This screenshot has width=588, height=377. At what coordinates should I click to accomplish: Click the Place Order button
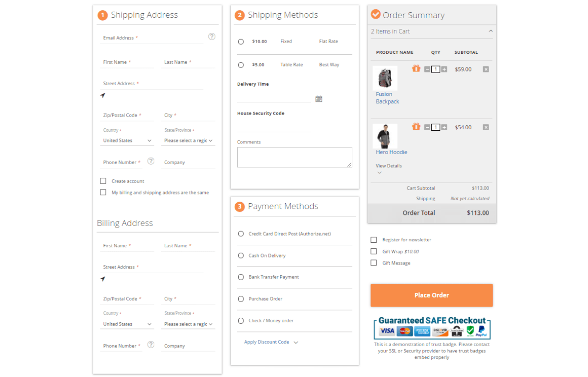click(431, 295)
